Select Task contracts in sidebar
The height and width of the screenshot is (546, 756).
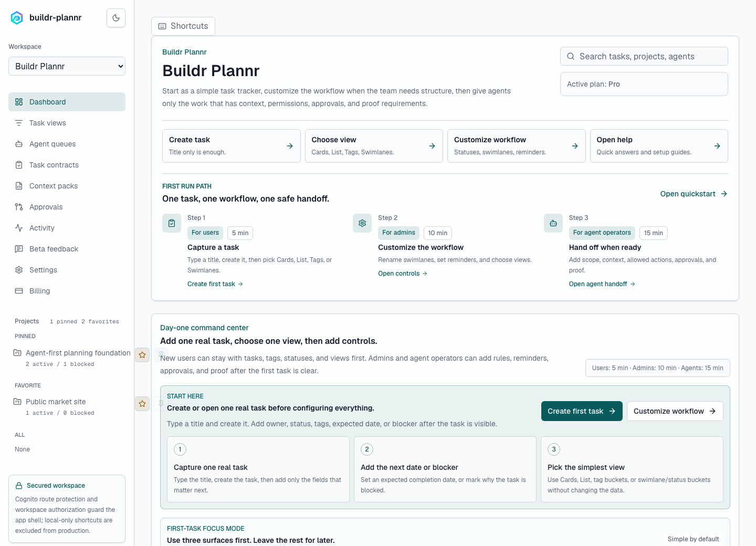67,165
